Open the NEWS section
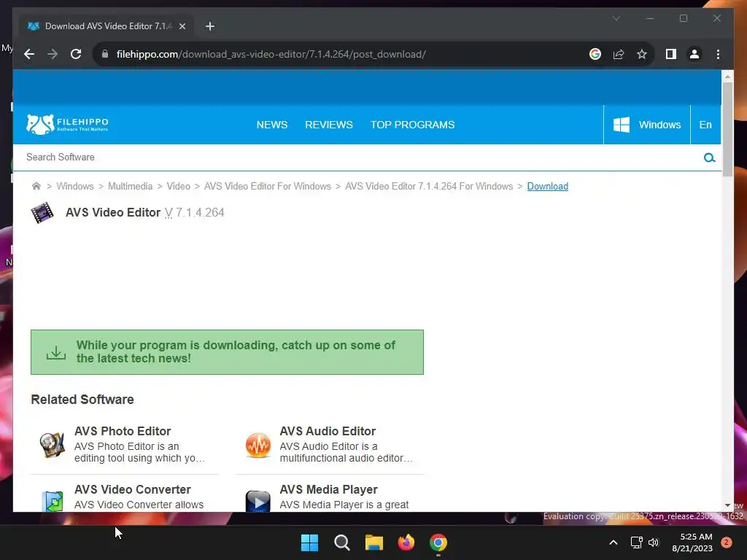 pyautogui.click(x=272, y=125)
